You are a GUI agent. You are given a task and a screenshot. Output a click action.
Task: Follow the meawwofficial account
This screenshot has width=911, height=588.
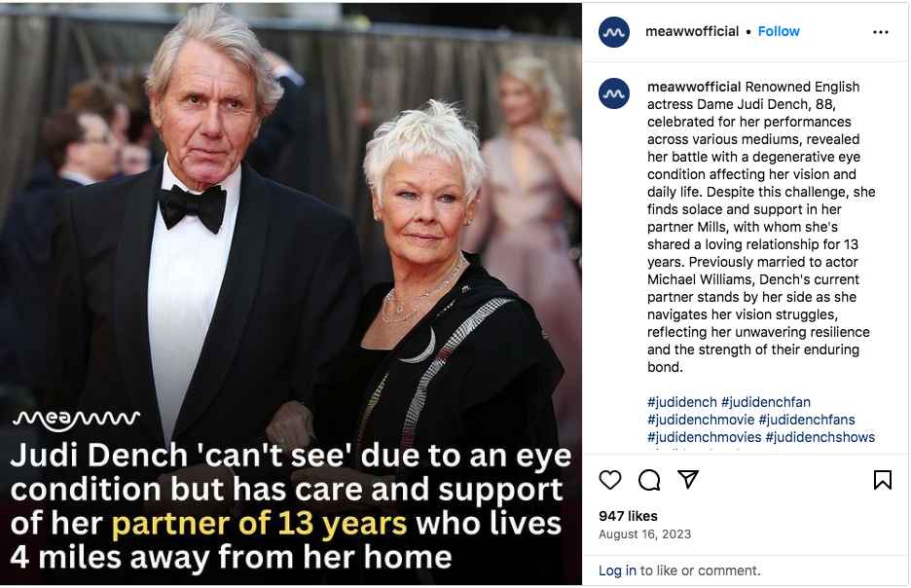pyautogui.click(x=779, y=31)
